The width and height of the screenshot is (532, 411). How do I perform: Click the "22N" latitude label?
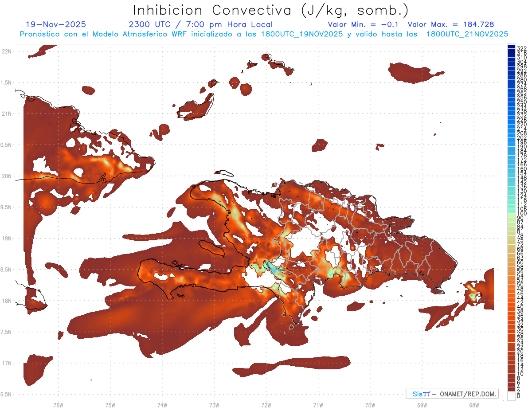(x=6, y=51)
